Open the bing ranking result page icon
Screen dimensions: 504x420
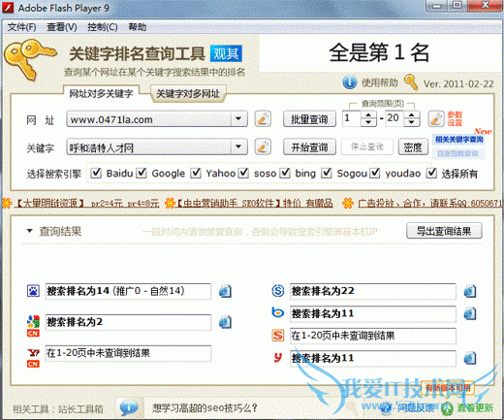tap(470, 313)
